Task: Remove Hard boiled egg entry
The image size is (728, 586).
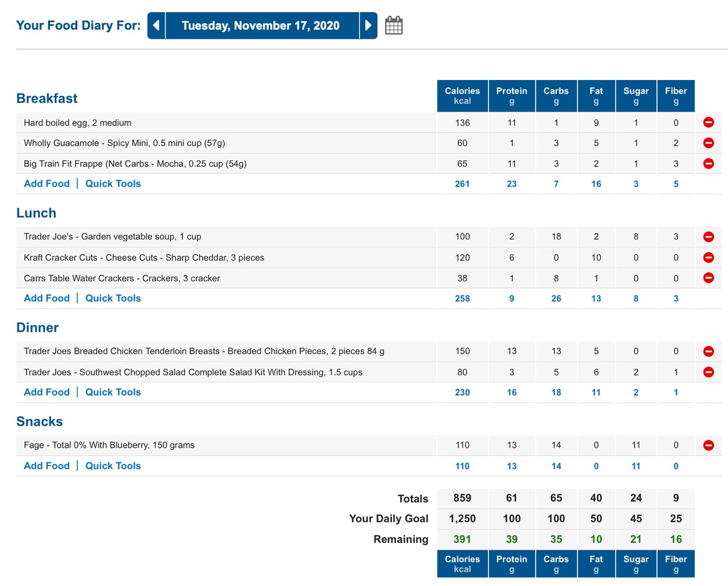Action: coord(708,123)
